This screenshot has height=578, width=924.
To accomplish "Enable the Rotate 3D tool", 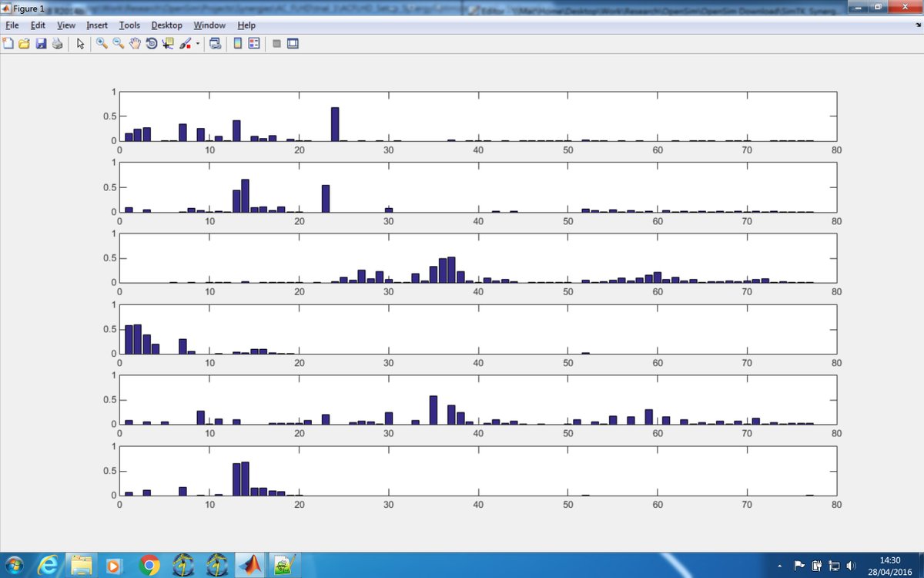I will [152, 43].
